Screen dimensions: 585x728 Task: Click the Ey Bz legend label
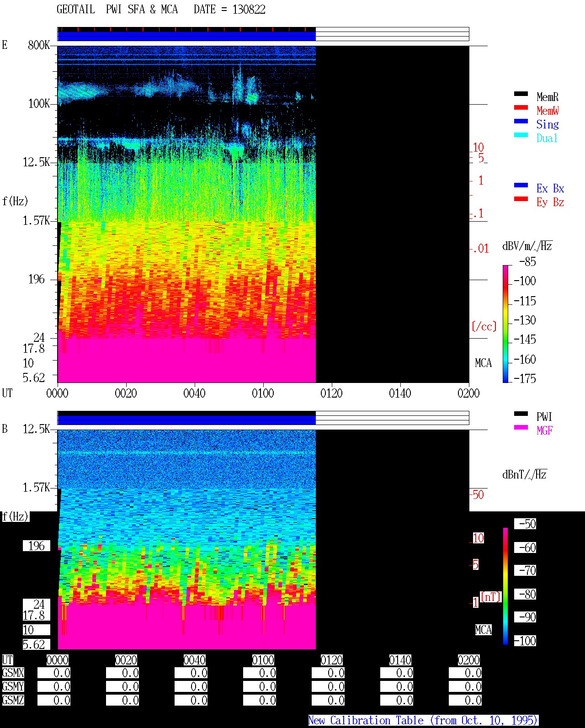550,202
